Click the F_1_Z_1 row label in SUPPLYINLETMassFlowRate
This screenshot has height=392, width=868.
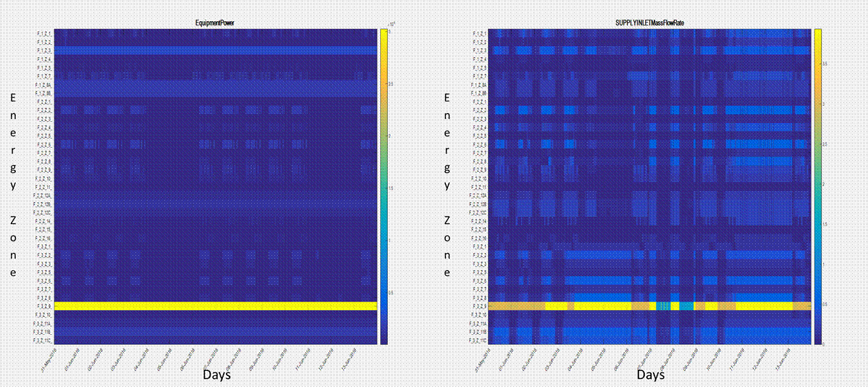[x=478, y=34]
